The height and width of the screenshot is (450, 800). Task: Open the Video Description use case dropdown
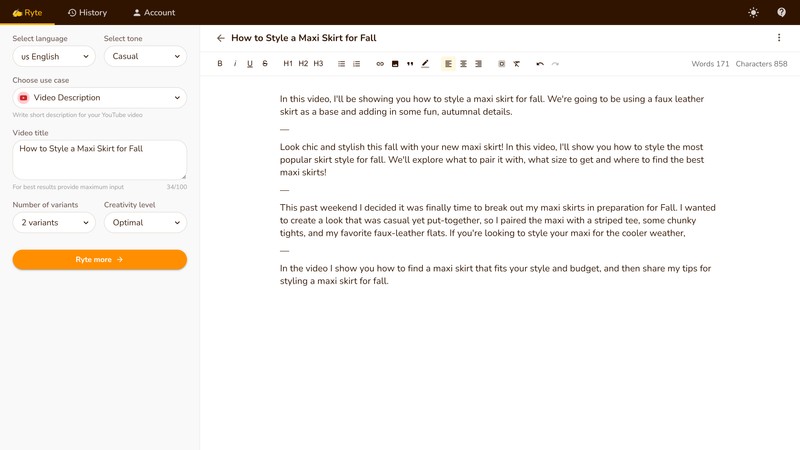[x=100, y=98]
